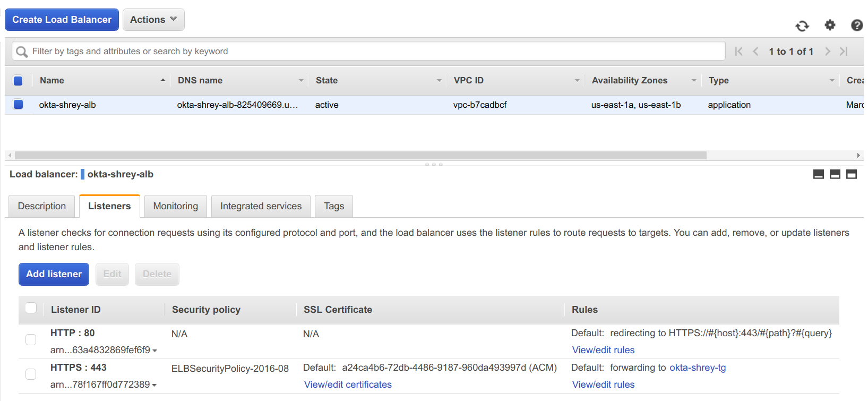Click the Delete listener button
This screenshot has width=868, height=401.
(x=157, y=274)
